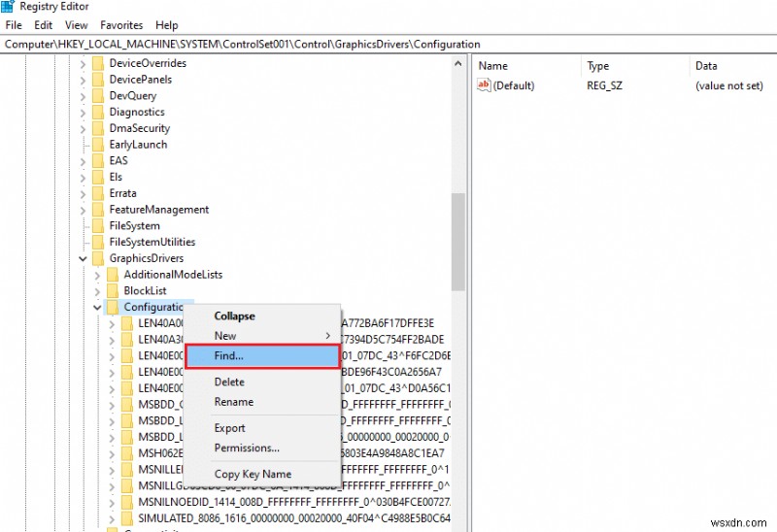Click the EAS folder icon
The width and height of the screenshot is (777, 532).
tap(98, 160)
